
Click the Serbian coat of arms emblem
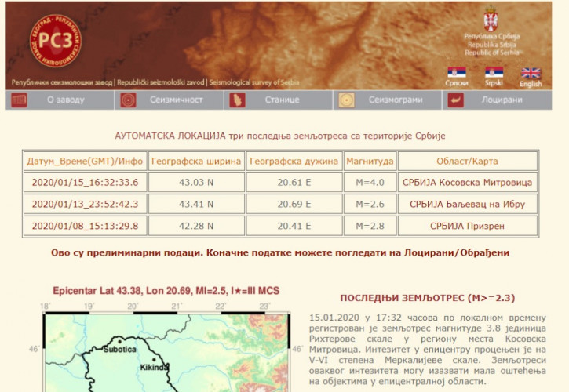491,18
